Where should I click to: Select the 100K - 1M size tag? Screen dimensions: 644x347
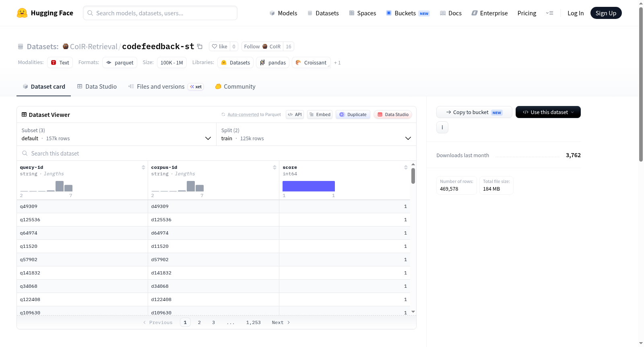(x=172, y=62)
